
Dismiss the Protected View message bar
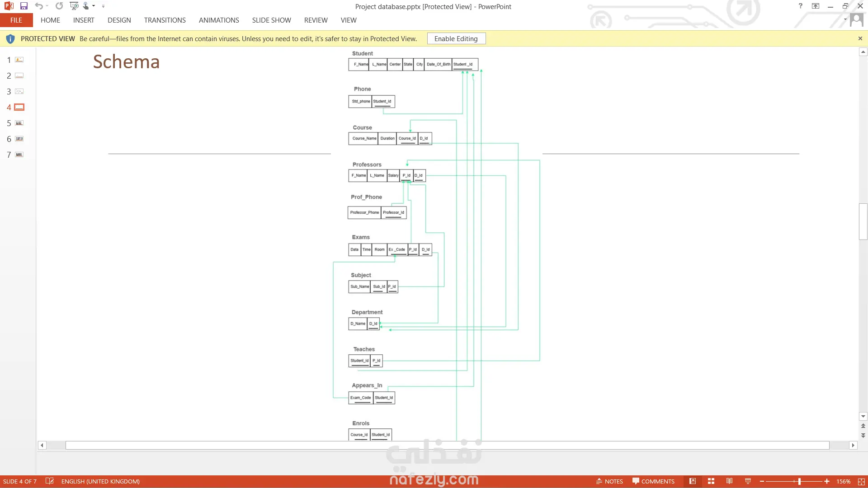(860, 39)
